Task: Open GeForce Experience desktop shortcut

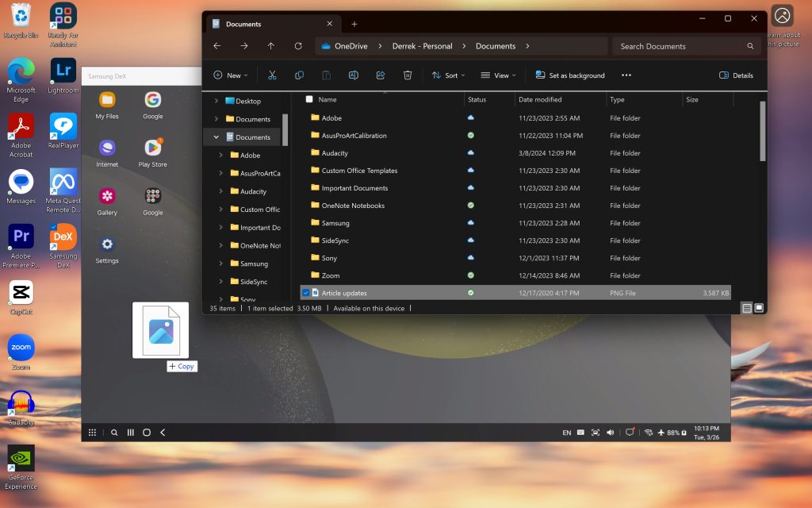Action: (x=21, y=467)
